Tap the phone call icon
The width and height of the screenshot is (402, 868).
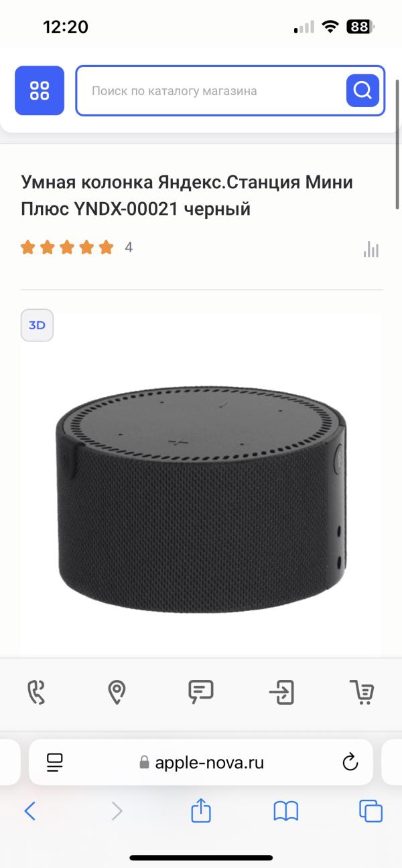tap(37, 692)
